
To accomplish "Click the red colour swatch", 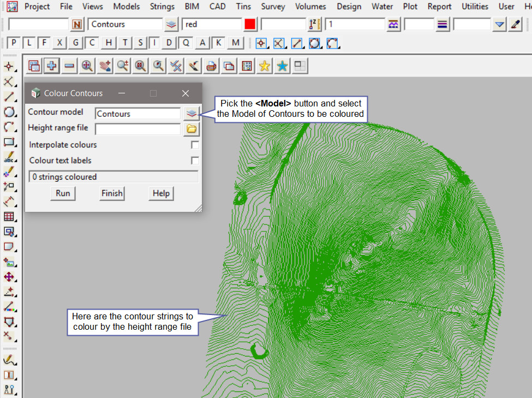I will (x=250, y=25).
